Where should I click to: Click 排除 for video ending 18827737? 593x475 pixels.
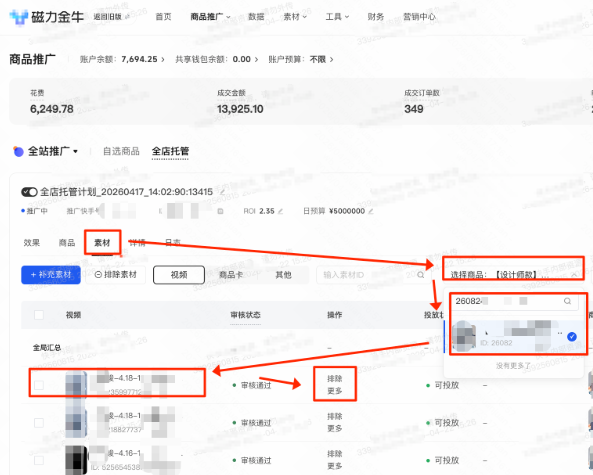point(335,416)
